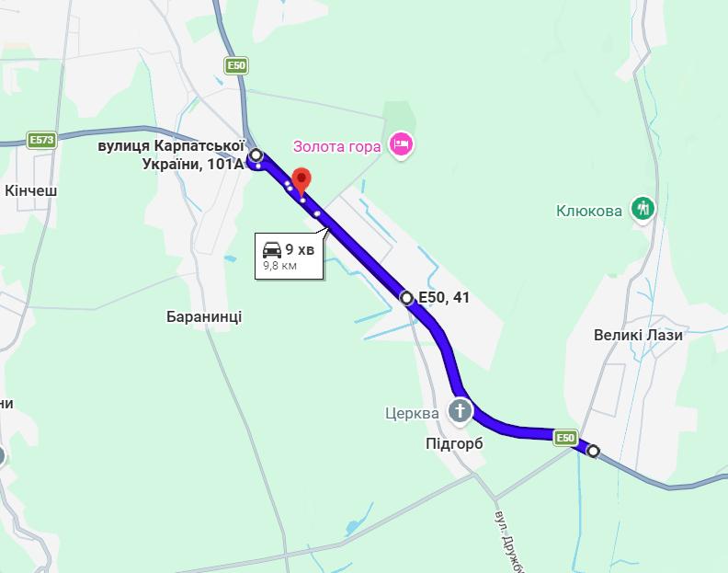This screenshot has height=573, width=728.
Task: Select the Клюкова hiking trail icon
Action: pyautogui.click(x=643, y=209)
